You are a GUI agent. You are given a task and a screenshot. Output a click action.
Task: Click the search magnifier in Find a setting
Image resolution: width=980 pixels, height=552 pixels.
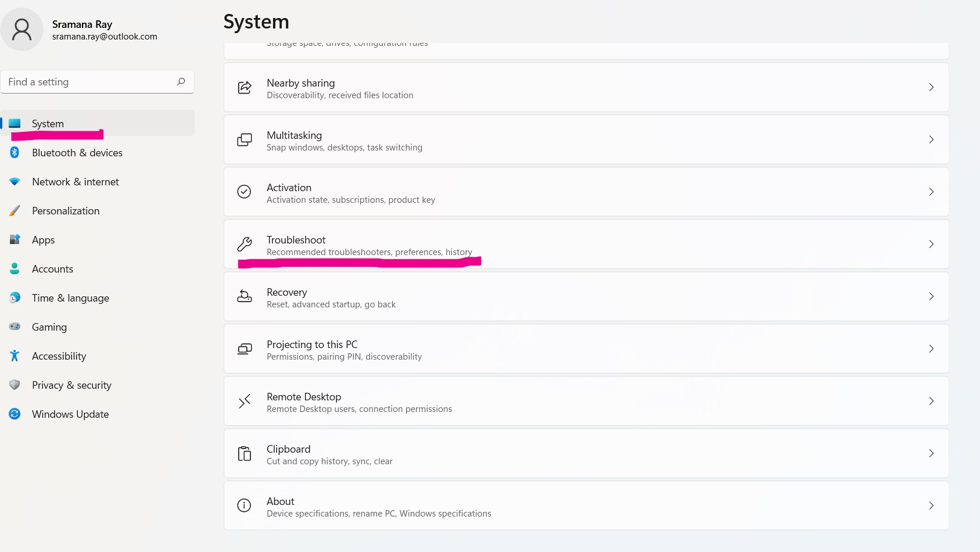coord(181,82)
